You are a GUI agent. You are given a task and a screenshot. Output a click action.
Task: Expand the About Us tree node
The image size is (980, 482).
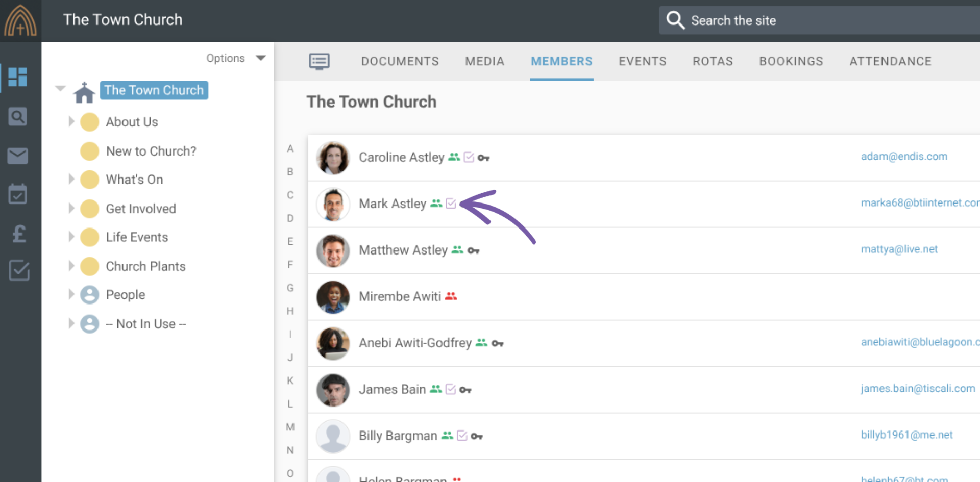click(x=71, y=121)
